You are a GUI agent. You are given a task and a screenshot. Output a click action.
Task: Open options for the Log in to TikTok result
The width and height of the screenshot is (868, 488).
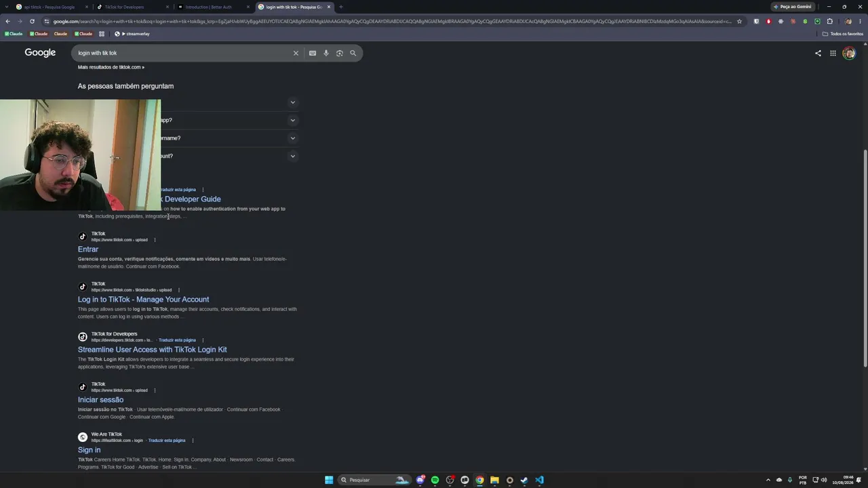click(179, 290)
